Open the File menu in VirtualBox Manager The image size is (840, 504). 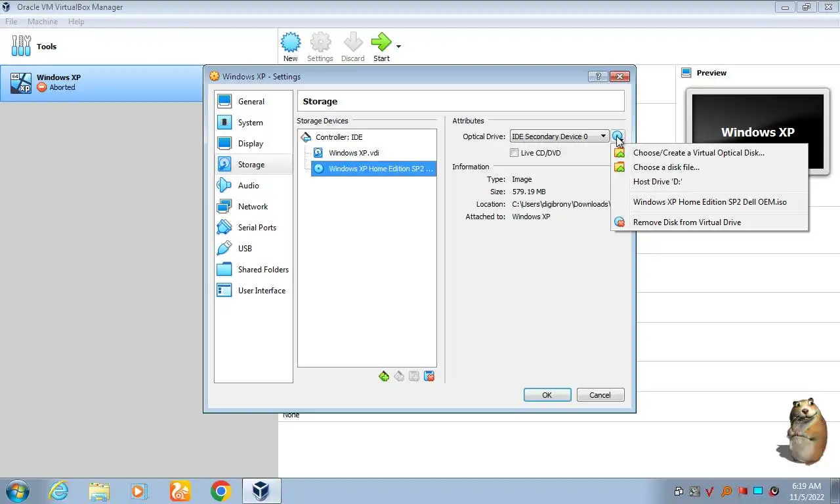pos(11,22)
